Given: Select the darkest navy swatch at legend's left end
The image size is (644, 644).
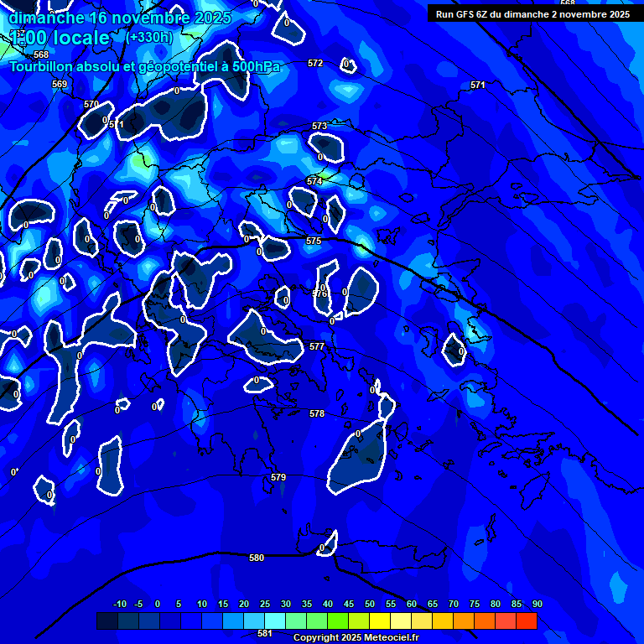Looking at the screenshot, I should point(106,621).
